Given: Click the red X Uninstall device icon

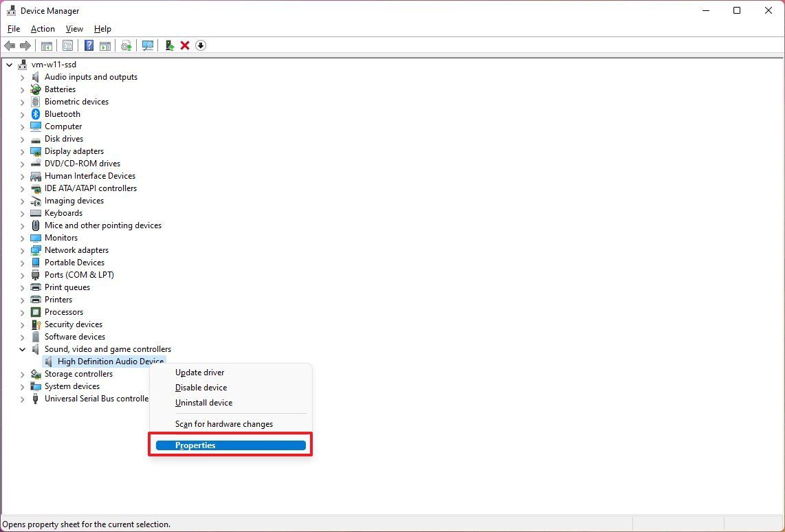Looking at the screenshot, I should (184, 45).
